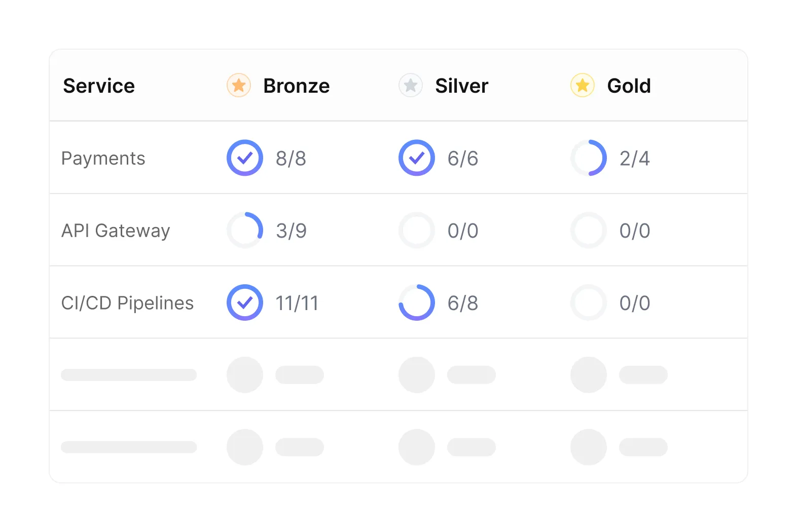This screenshot has width=797, height=532.
Task: Click the 2/4 Gold score text
Action: [x=635, y=159]
